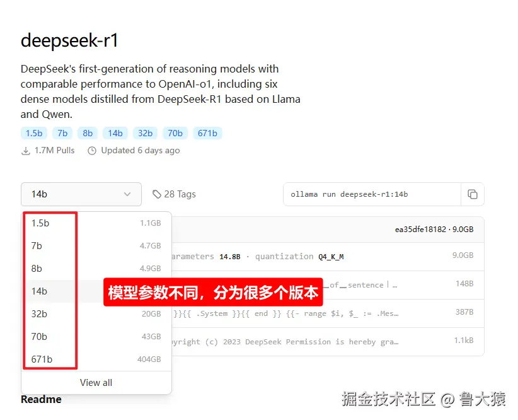Select the 7b tag badge
Image resolution: width=518 pixels, height=420 pixels.
pos(62,133)
